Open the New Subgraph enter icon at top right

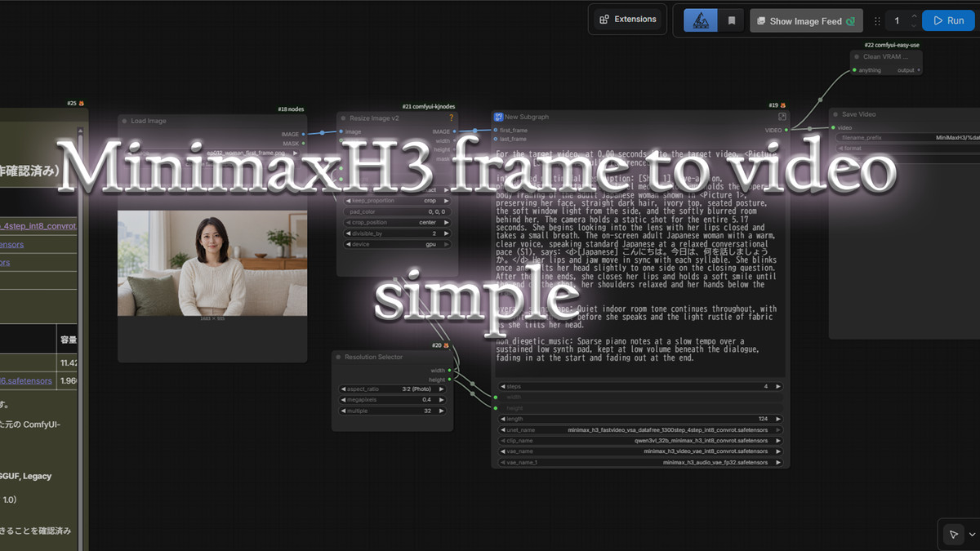[782, 117]
